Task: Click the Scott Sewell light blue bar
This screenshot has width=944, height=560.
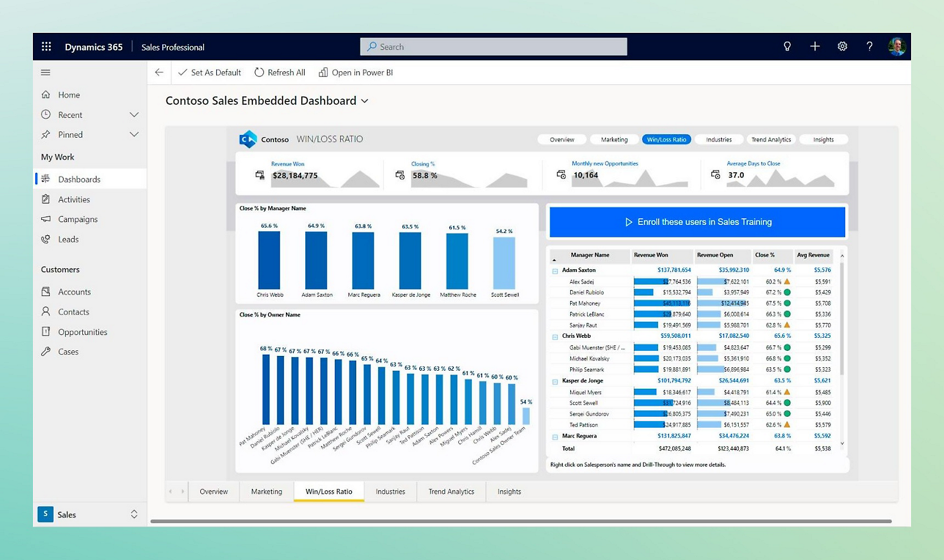Action: coord(504,263)
